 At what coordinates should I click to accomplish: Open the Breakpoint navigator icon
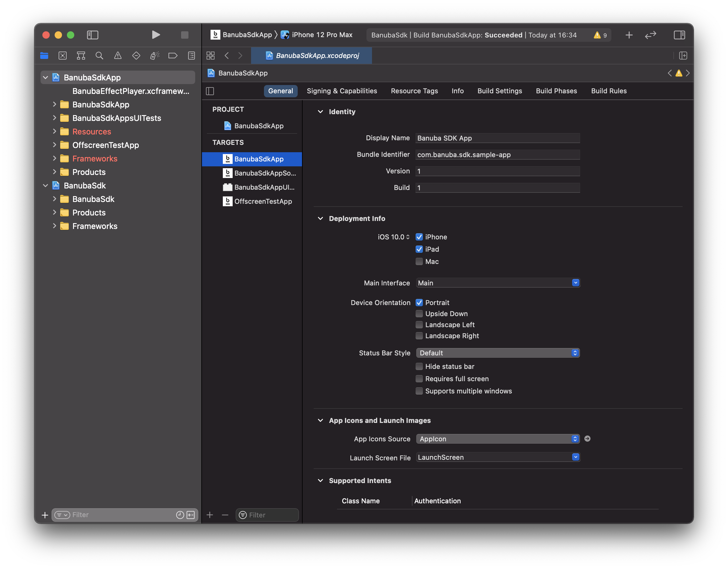point(173,56)
